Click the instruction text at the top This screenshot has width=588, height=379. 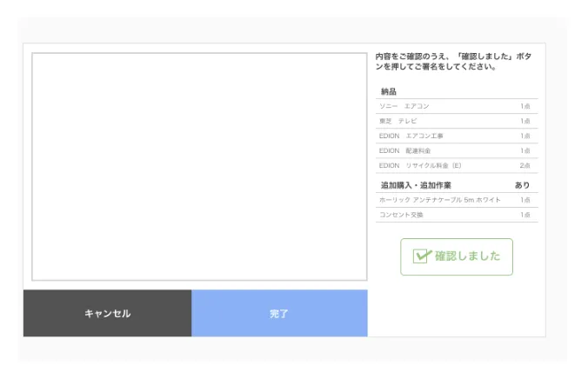pyautogui.click(x=452, y=62)
